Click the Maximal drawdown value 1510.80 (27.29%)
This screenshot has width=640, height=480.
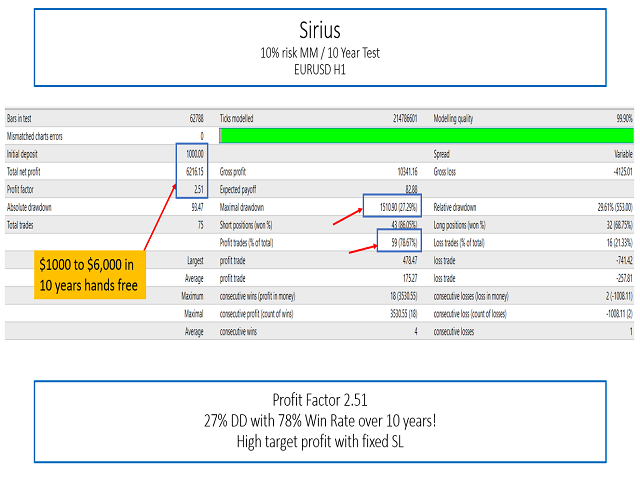(x=394, y=207)
